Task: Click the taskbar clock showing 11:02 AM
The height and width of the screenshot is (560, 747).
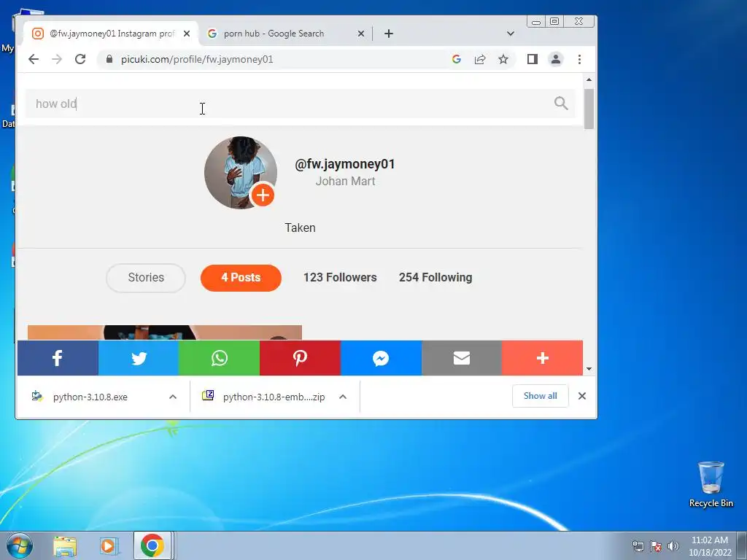Action: tap(709, 546)
